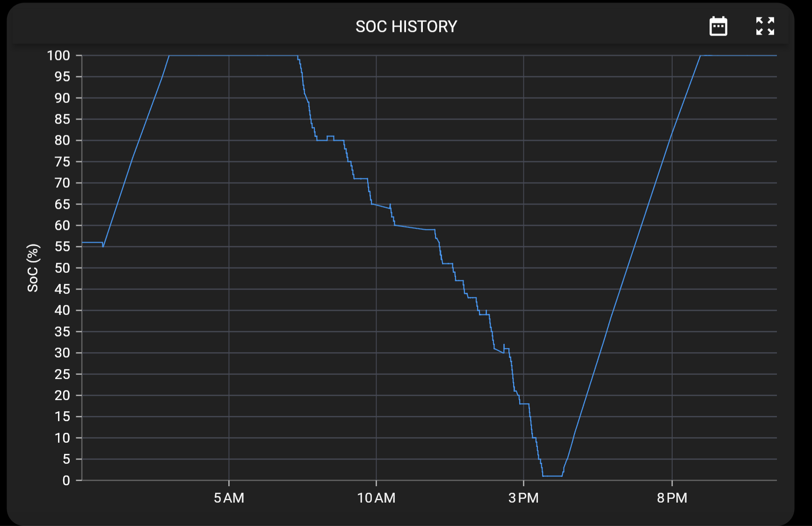Click the SOC HISTORY title
Viewport: 812px width, 526px height.
pos(406,27)
